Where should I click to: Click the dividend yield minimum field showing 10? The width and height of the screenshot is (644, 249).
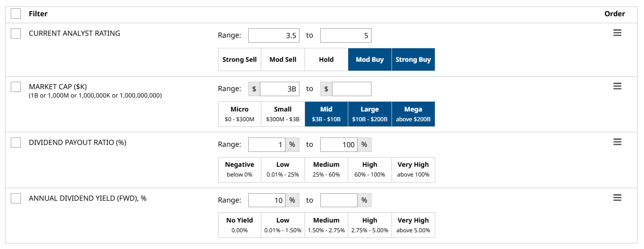coord(266,200)
